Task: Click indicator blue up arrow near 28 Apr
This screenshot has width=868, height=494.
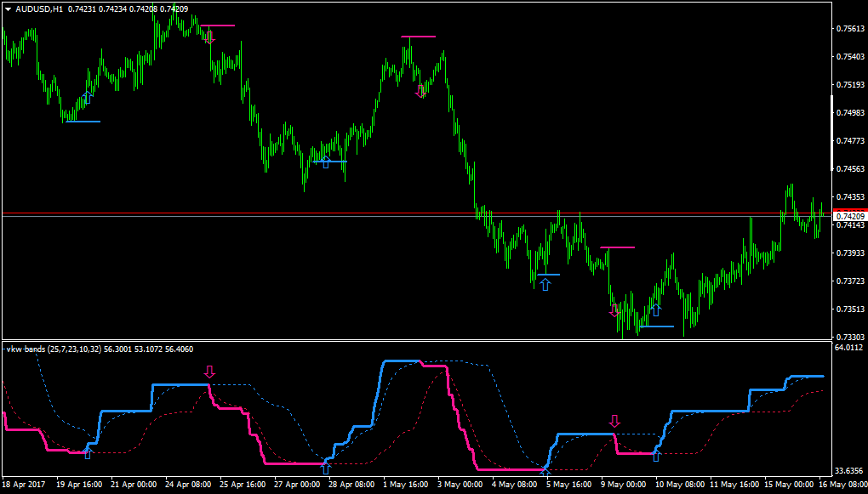Action: 325,468
